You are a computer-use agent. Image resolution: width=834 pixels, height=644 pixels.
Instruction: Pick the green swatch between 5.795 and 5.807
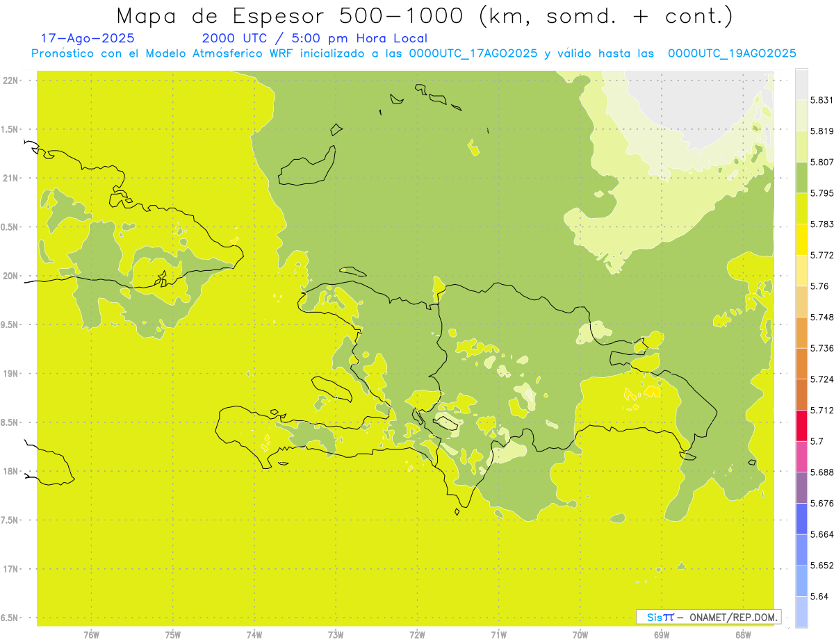(x=801, y=177)
